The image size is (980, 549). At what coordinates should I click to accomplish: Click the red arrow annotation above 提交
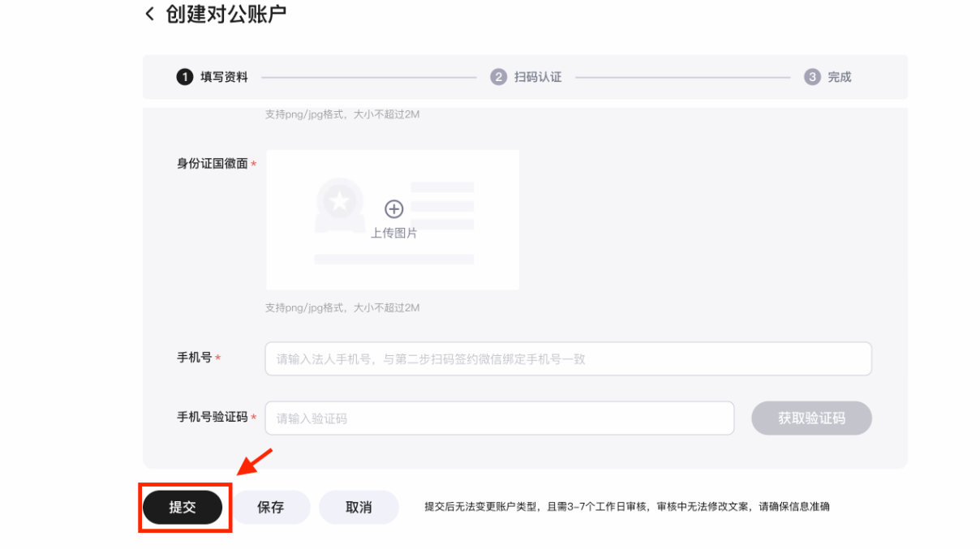coord(256,461)
